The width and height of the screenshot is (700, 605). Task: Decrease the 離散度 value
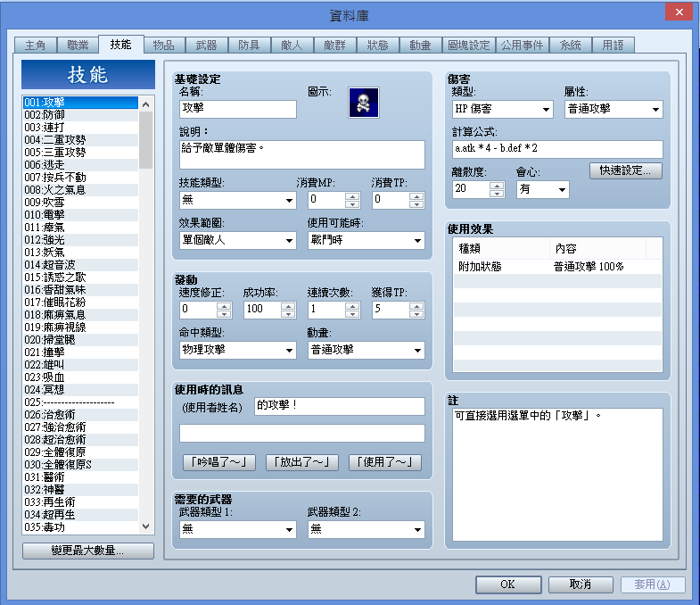click(497, 194)
